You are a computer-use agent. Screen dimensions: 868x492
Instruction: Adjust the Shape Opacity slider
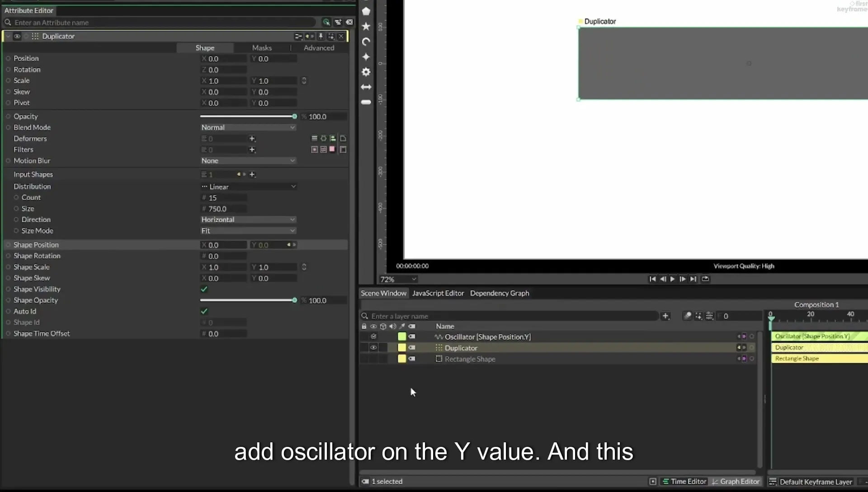click(248, 300)
